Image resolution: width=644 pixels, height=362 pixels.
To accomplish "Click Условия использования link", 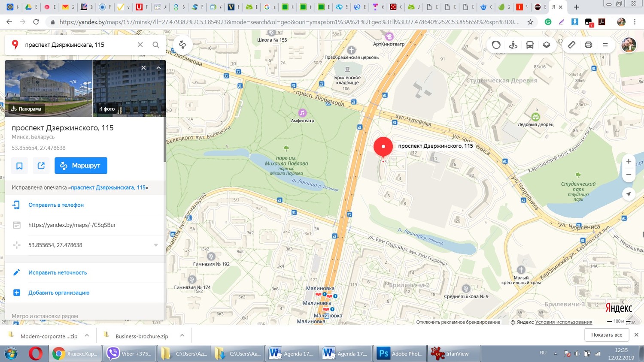I will (564, 322).
